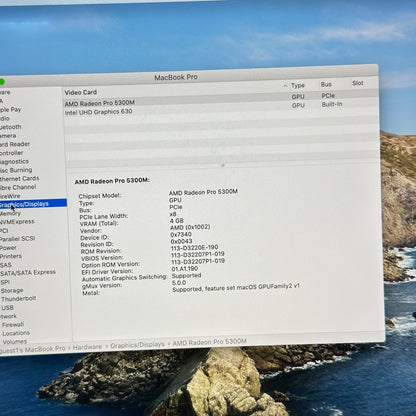The image size is (416, 416).
Task: Click the sort arrow beside Type header
Action: click(285, 86)
